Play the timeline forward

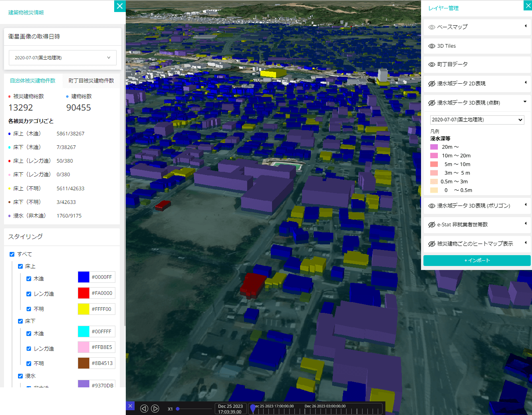click(155, 409)
